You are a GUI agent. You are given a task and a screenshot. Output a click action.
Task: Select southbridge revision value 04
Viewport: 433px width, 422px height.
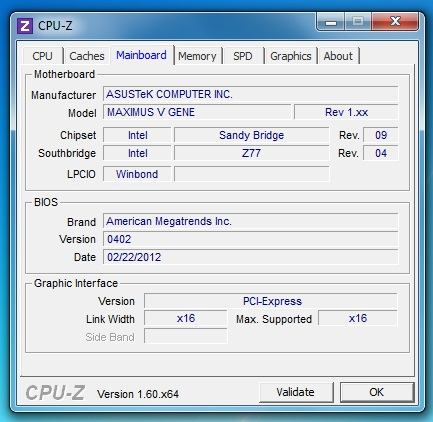381,153
